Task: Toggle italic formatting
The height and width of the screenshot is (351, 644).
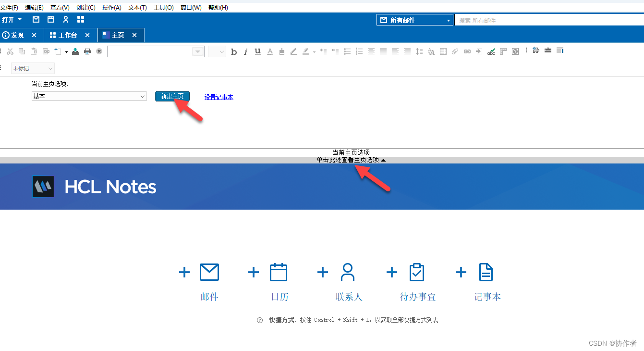Action: pos(246,52)
